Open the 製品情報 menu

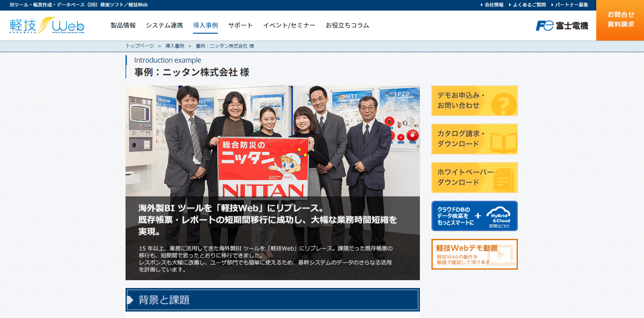(x=123, y=25)
